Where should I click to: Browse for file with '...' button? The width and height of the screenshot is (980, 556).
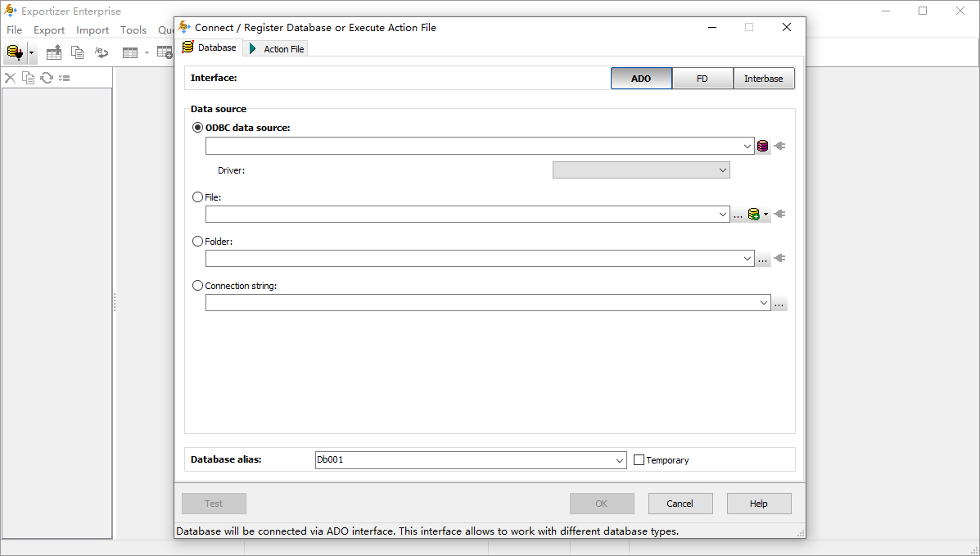(x=738, y=215)
